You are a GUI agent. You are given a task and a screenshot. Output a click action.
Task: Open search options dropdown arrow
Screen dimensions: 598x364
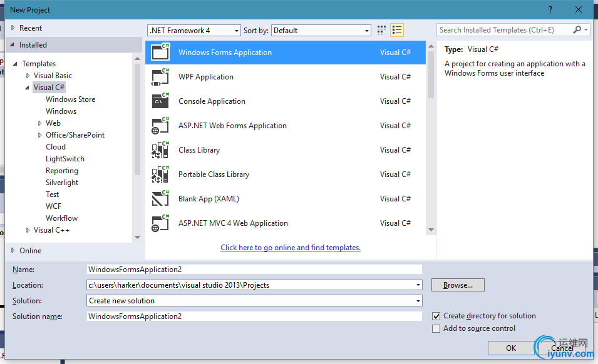click(586, 29)
